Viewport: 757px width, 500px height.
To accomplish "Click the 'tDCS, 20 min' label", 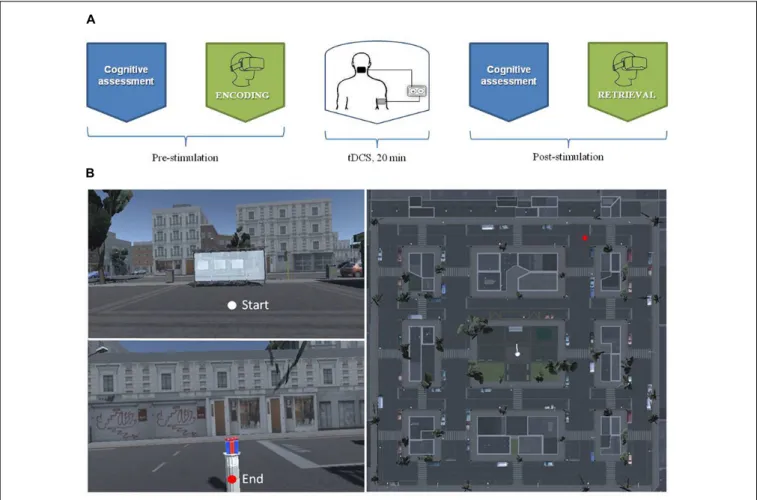I will pyautogui.click(x=377, y=157).
